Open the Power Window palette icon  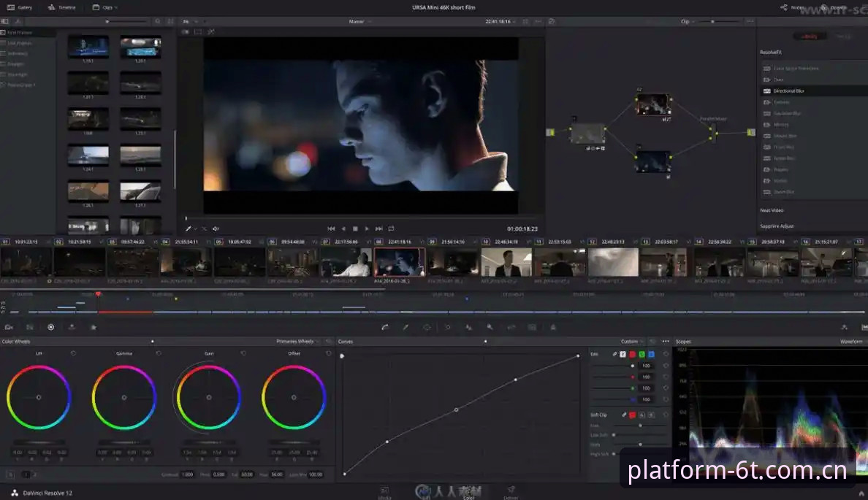pos(427,328)
